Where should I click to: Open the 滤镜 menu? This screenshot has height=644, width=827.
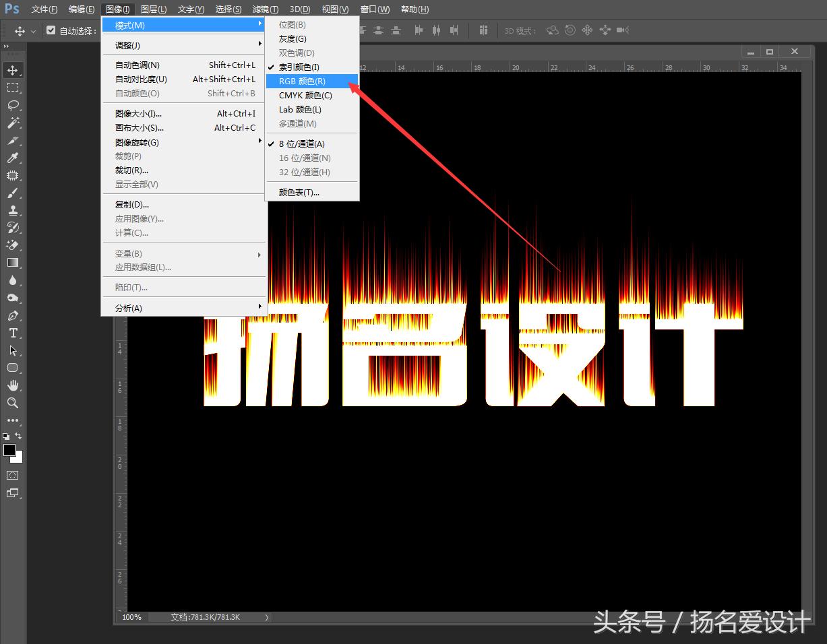pyautogui.click(x=265, y=9)
